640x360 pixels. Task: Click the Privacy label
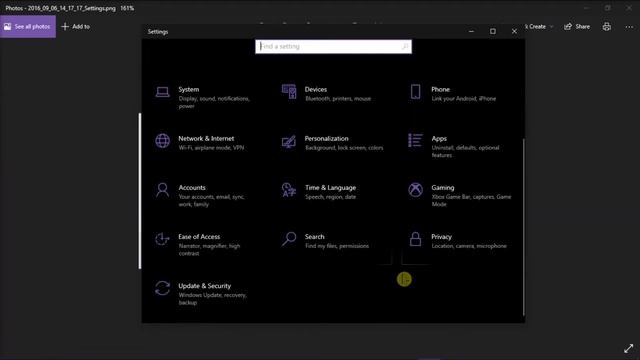click(x=441, y=236)
